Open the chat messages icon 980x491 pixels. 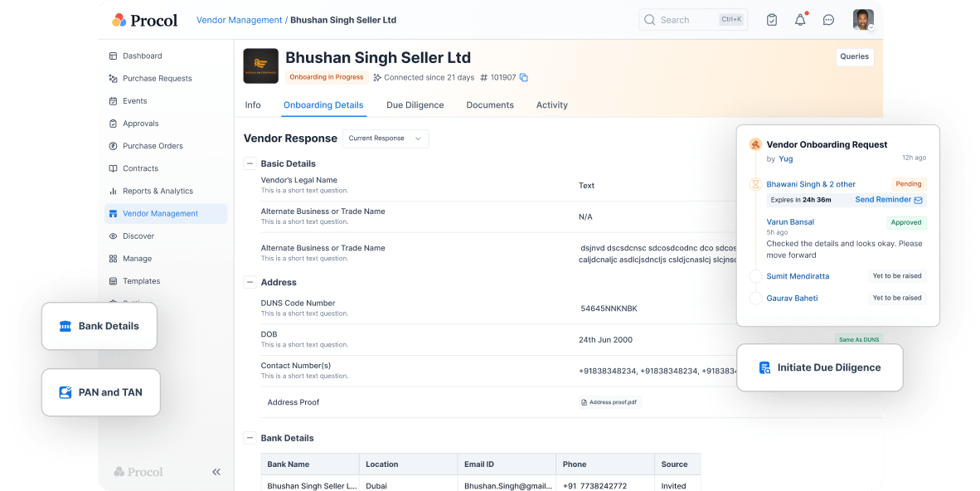(x=828, y=20)
